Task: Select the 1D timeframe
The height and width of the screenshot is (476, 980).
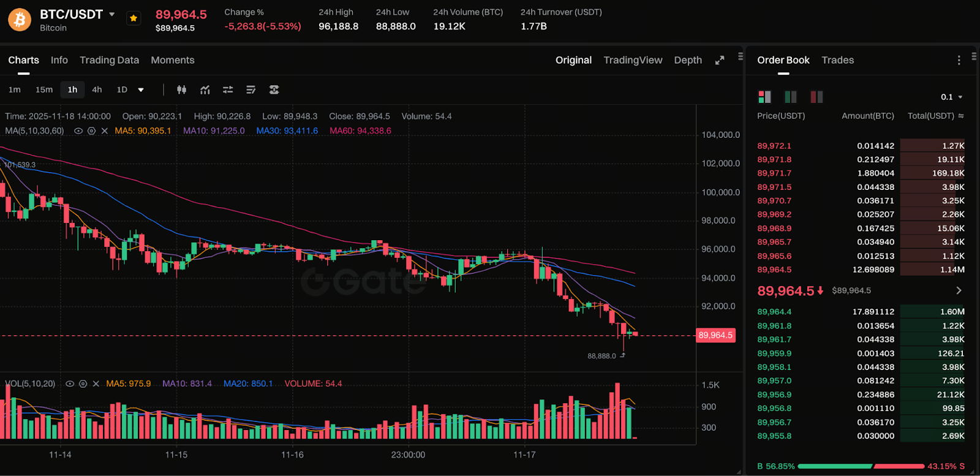Action: pos(122,89)
